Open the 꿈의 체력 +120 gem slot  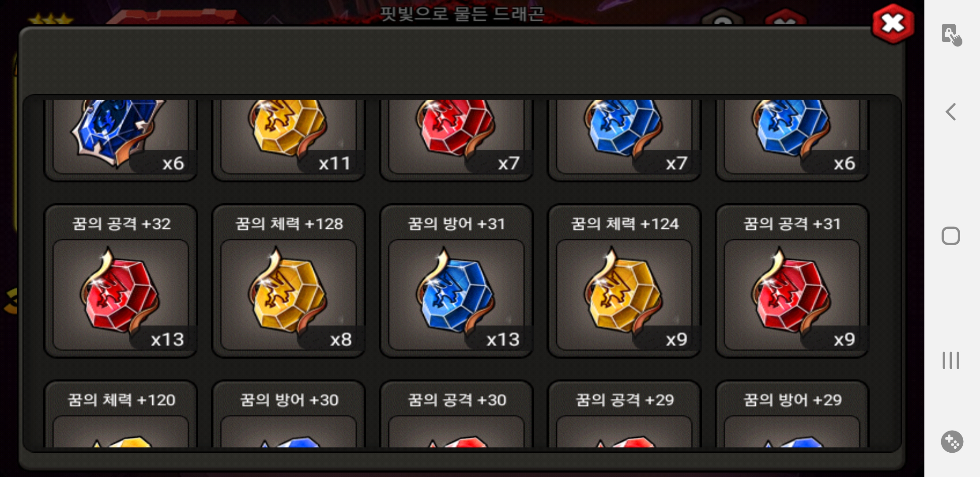(x=121, y=414)
